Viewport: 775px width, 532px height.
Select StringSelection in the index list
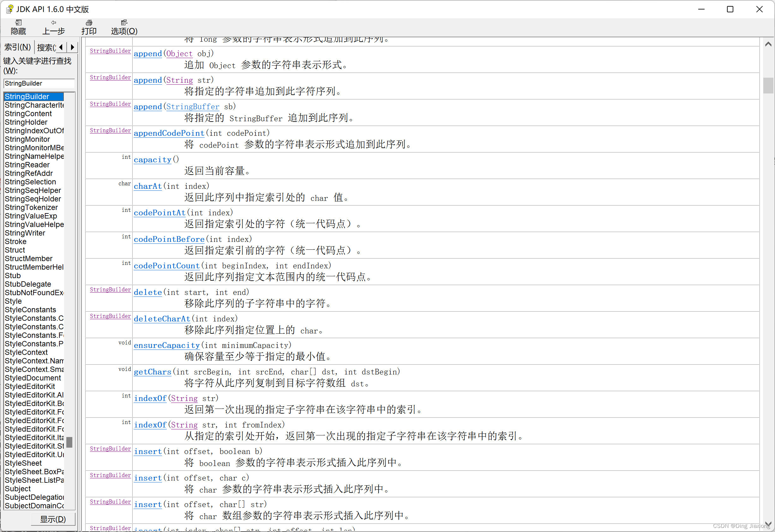click(30, 182)
